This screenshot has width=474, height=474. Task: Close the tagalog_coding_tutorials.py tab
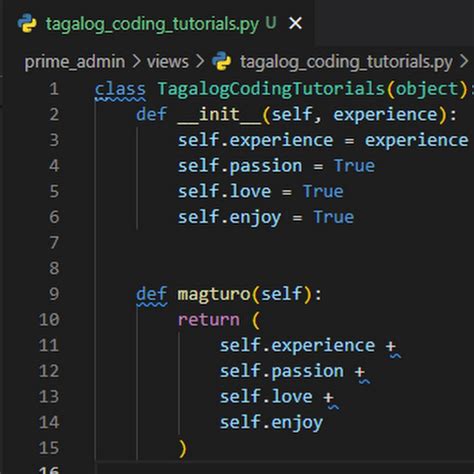tap(295, 23)
